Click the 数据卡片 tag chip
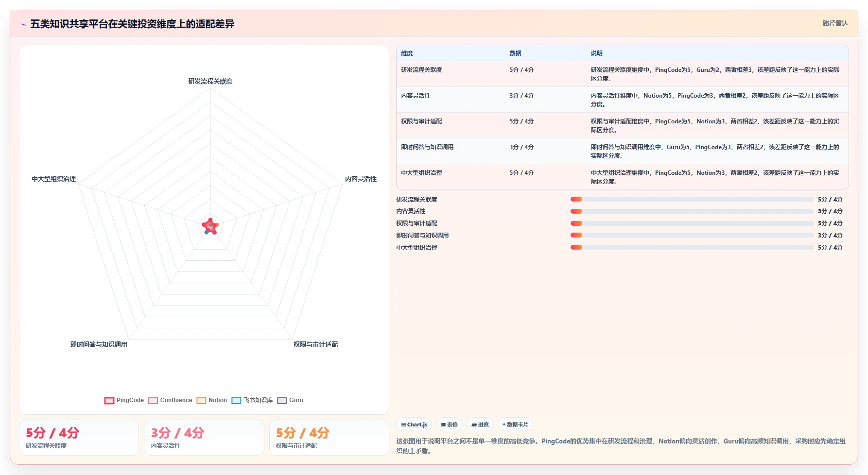 click(515, 424)
